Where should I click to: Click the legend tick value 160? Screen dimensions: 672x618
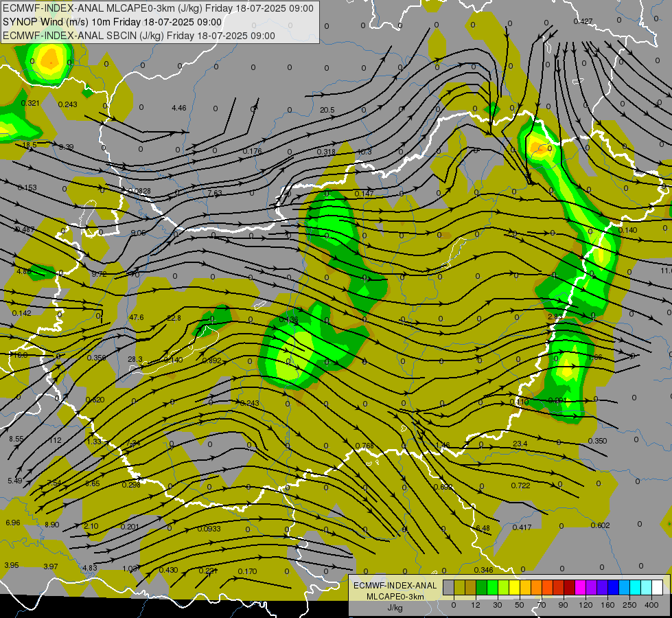pyautogui.click(x=607, y=605)
